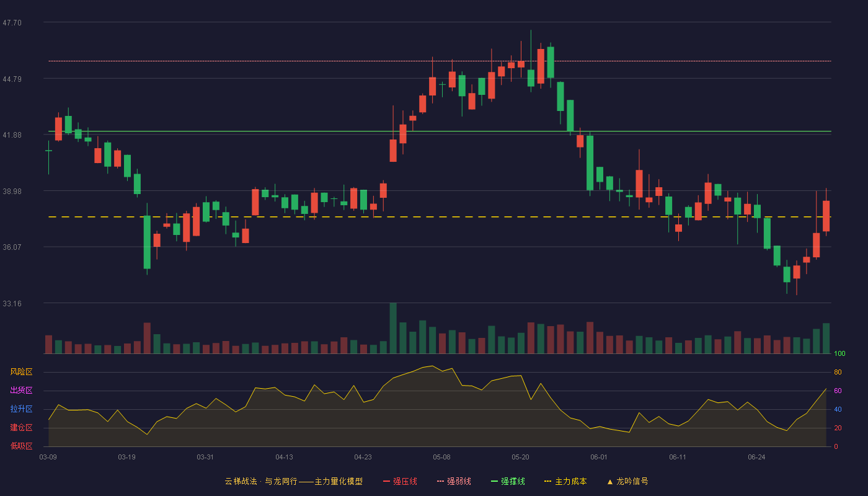The height and width of the screenshot is (496, 868).
Task: Click the tallest volume bar in volume panel
Action: click(x=393, y=328)
